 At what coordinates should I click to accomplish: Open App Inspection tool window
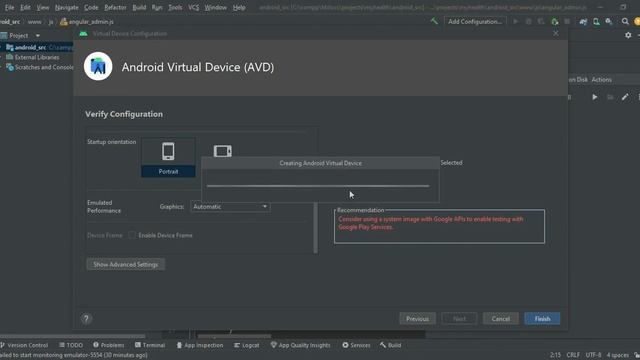point(200,345)
